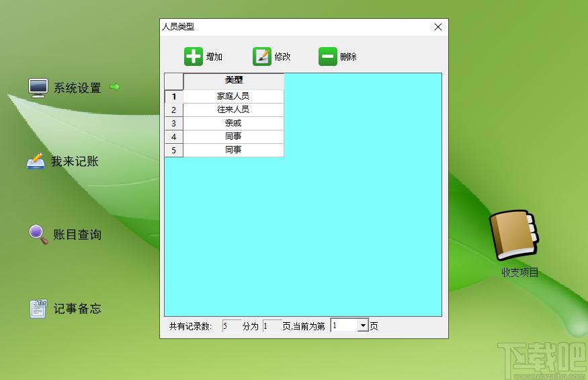This screenshot has height=380, width=588.
Task: Click the 收支项目 label
Action: pyautogui.click(x=520, y=272)
